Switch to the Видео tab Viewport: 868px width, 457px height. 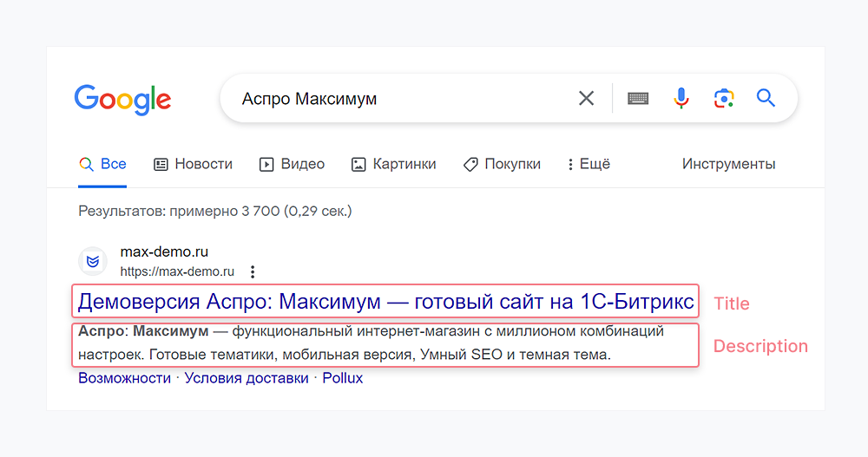coord(292,164)
